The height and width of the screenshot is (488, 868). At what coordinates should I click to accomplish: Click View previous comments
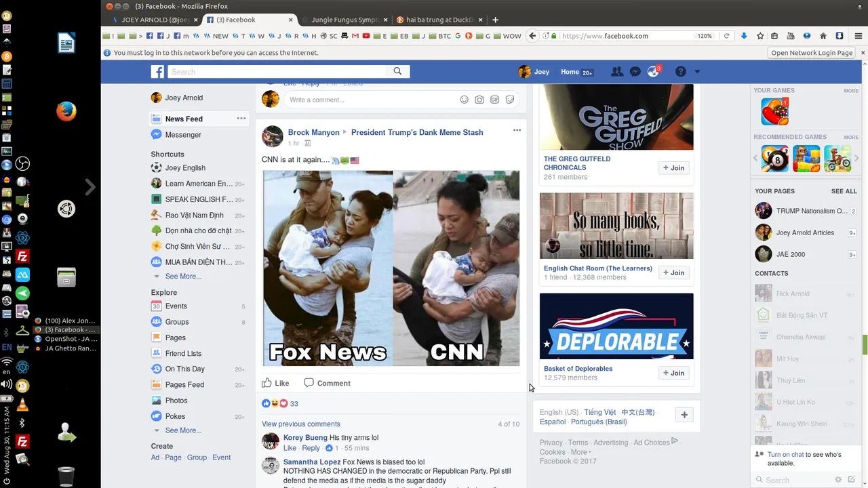301,424
